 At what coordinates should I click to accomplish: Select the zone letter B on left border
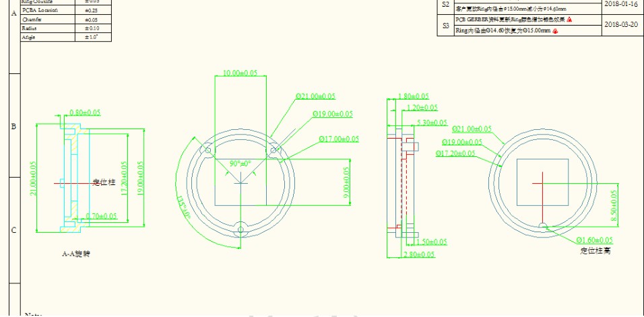tap(13, 127)
